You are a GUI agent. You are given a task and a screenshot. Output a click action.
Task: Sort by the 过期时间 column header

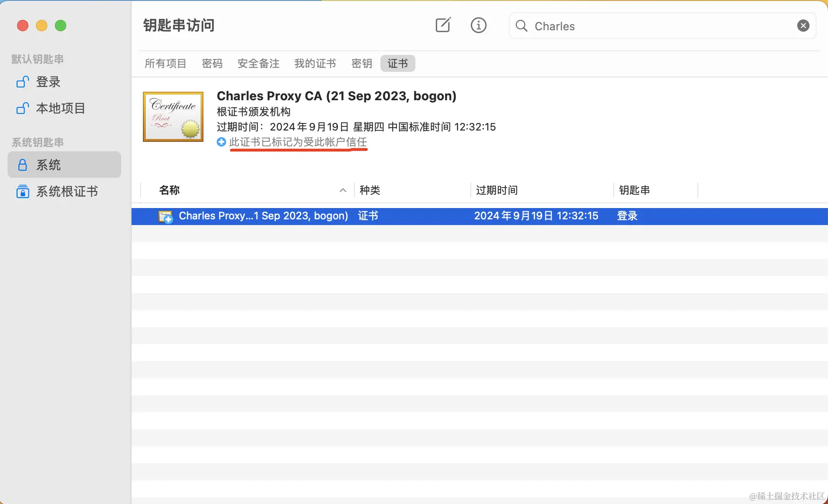coord(542,190)
